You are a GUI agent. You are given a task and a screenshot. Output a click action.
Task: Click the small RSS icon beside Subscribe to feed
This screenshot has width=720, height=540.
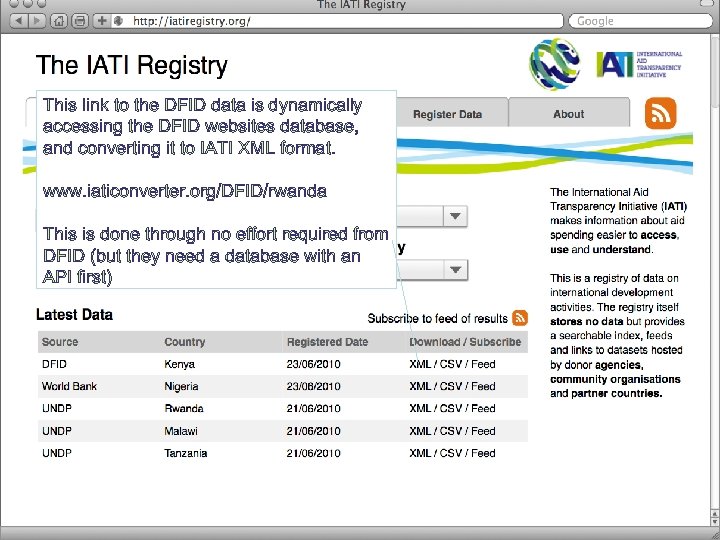coord(519,318)
